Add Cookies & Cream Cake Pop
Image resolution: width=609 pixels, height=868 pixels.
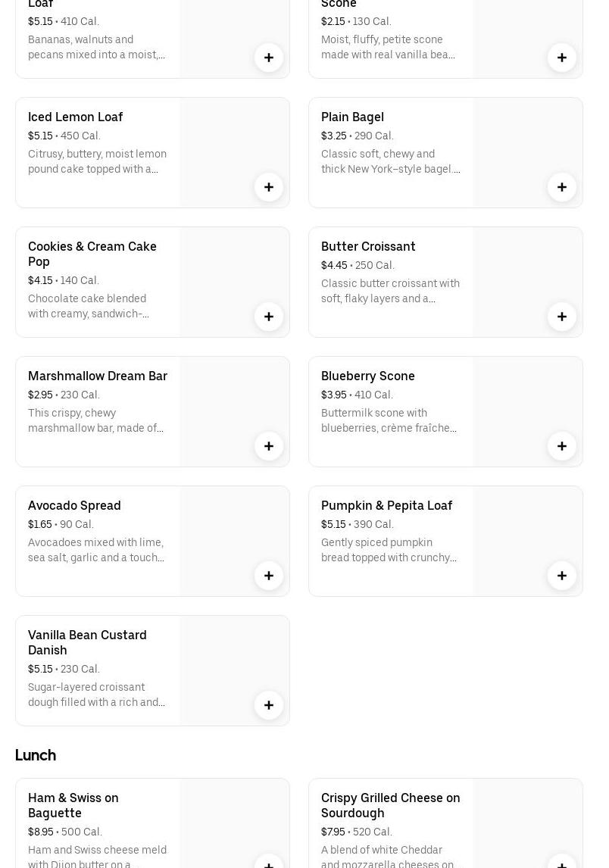click(x=269, y=317)
